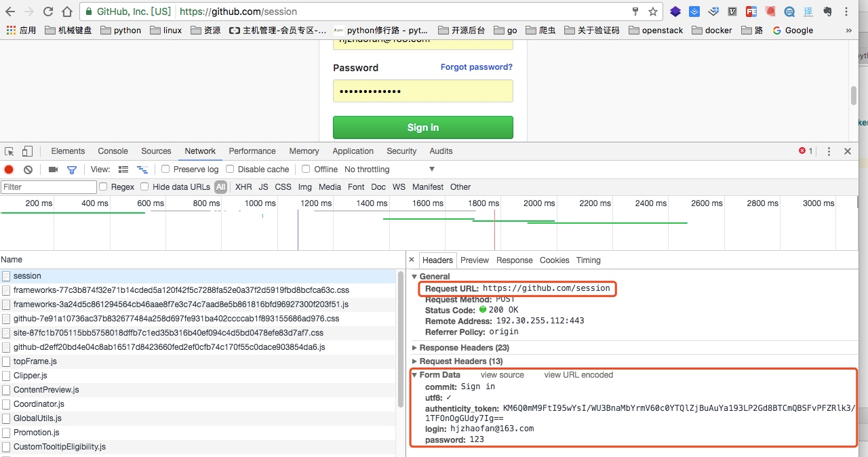This screenshot has height=457, width=868.
Task: Toggle screenshot capture camera icon
Action: (x=53, y=170)
